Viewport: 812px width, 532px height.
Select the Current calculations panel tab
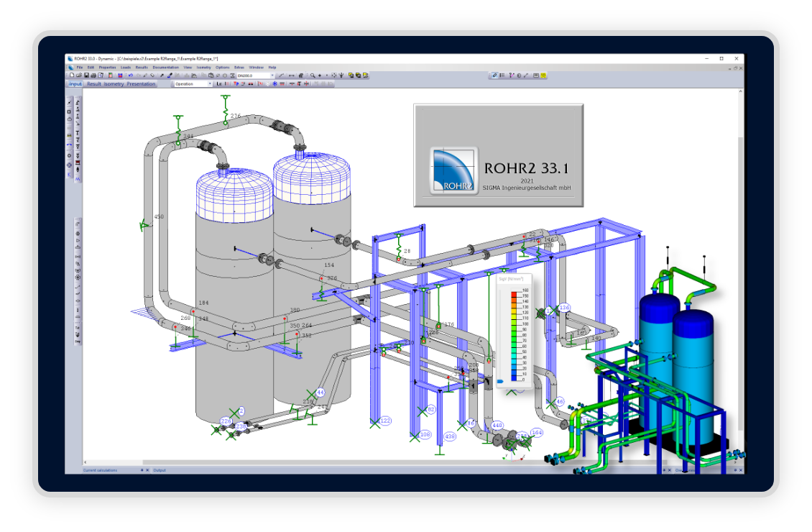pyautogui.click(x=101, y=470)
